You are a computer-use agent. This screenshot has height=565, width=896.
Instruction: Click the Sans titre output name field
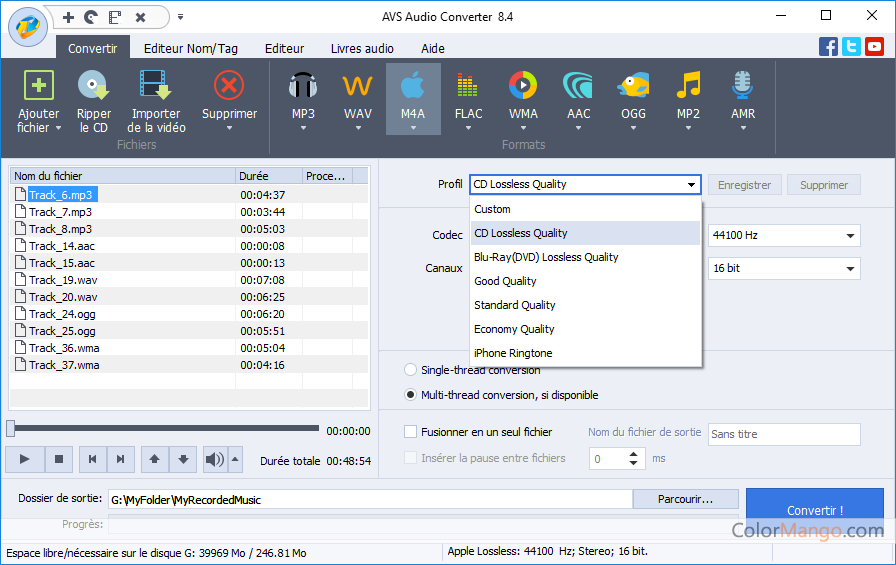pos(784,434)
